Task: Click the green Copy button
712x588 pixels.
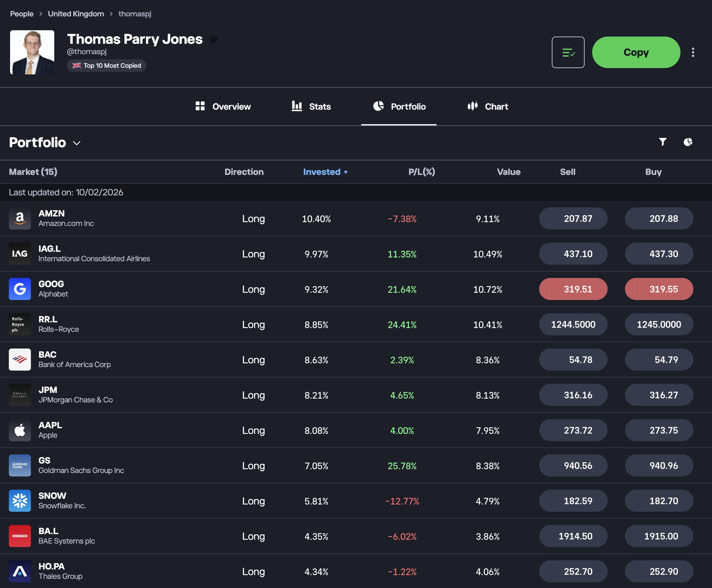Action: pyautogui.click(x=636, y=53)
